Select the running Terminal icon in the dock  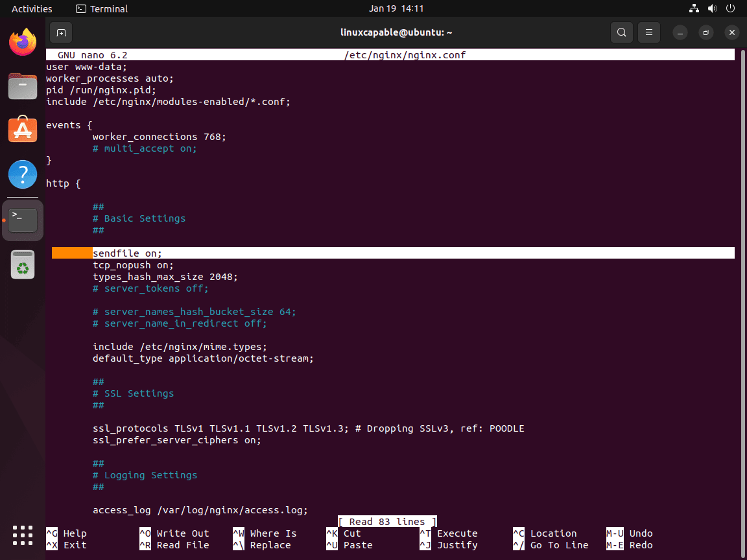[23, 220]
